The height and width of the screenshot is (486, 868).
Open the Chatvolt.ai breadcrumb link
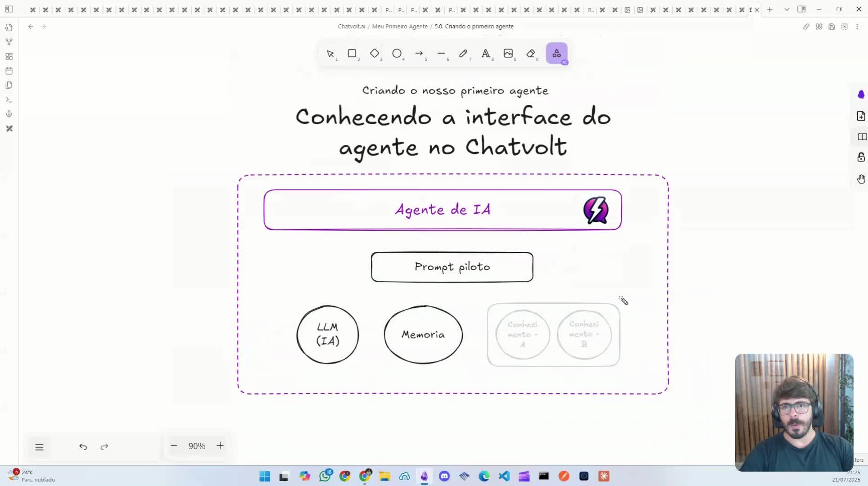pyautogui.click(x=352, y=26)
